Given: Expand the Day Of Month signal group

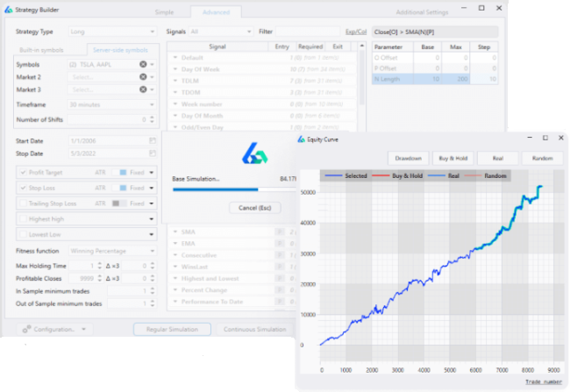Looking at the screenshot, I should coord(175,116).
